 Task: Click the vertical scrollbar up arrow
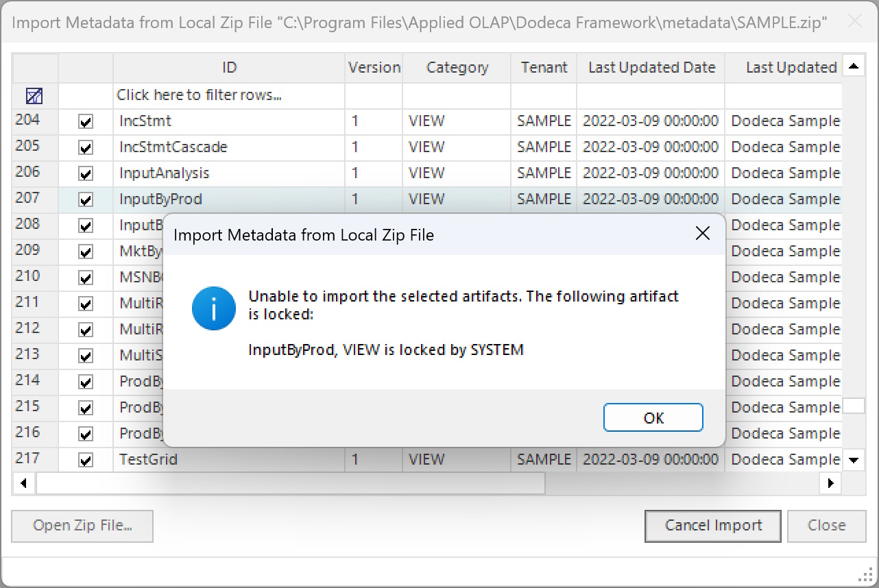854,66
